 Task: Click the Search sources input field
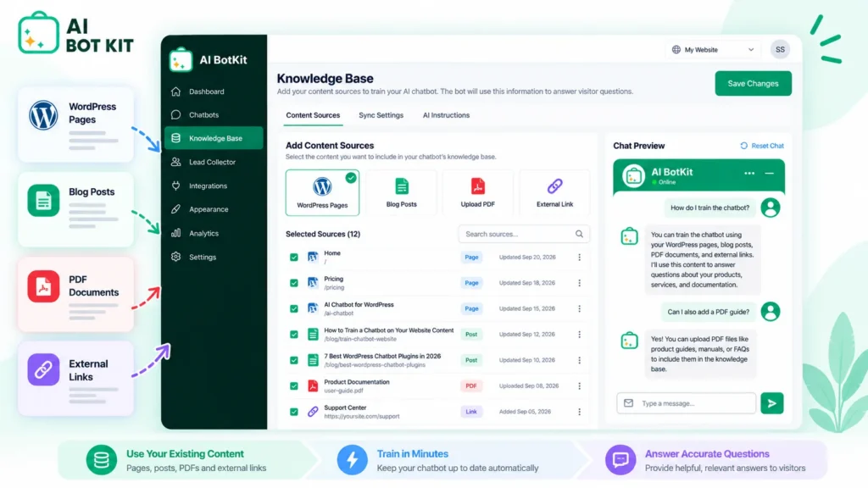tap(524, 234)
